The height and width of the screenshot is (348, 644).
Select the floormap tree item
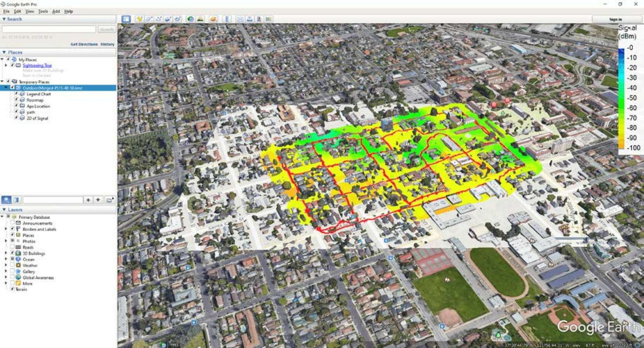click(x=35, y=100)
